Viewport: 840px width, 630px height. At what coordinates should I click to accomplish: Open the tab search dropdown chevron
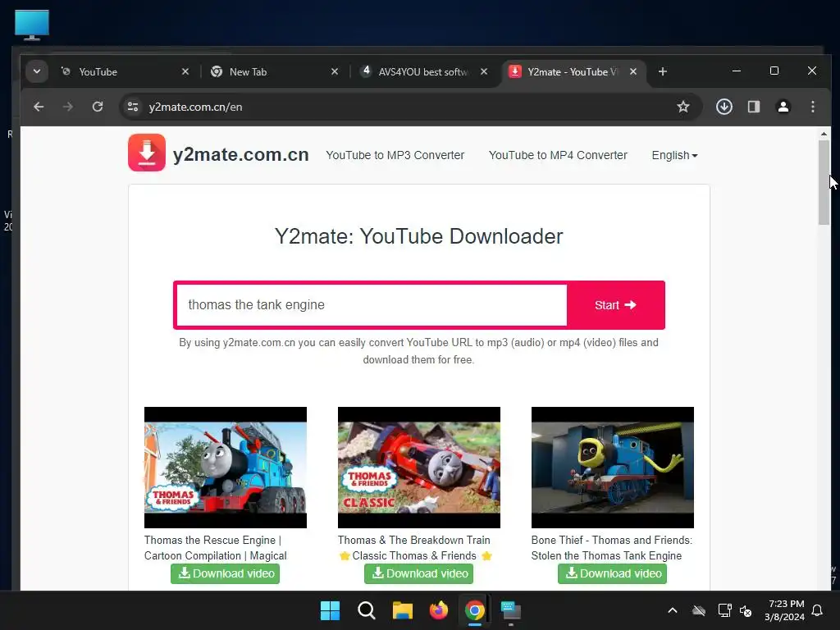(37, 71)
